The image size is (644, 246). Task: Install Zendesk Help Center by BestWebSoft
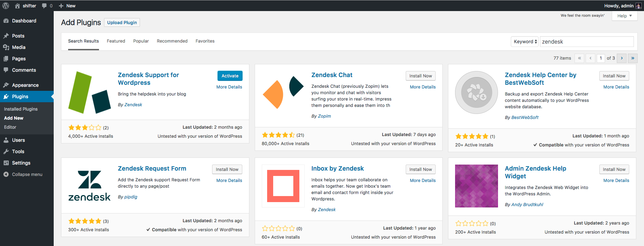tap(614, 76)
